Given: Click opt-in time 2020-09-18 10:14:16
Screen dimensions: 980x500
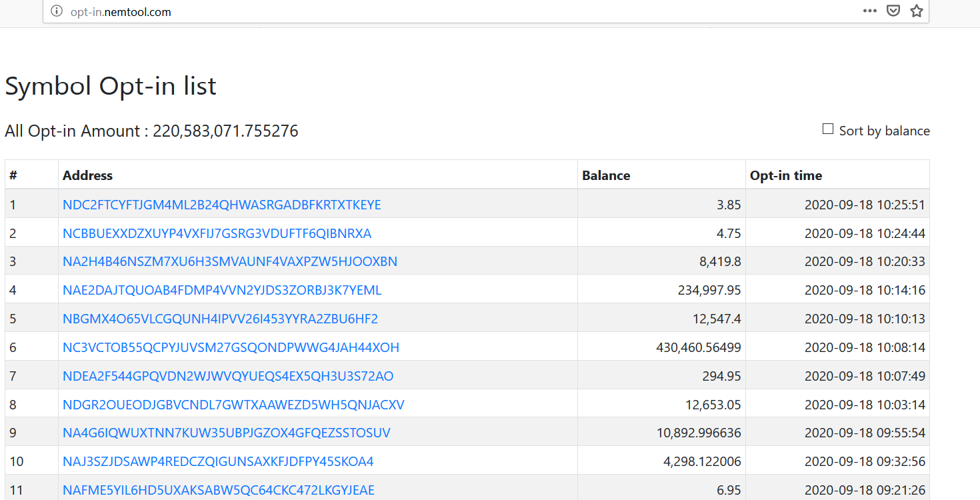Looking at the screenshot, I should pos(865,290).
